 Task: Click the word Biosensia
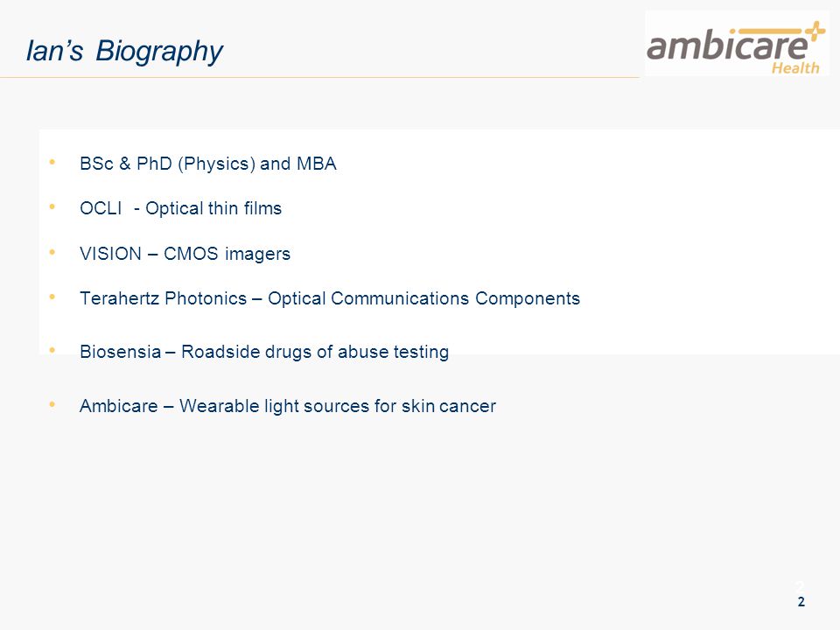coord(120,352)
